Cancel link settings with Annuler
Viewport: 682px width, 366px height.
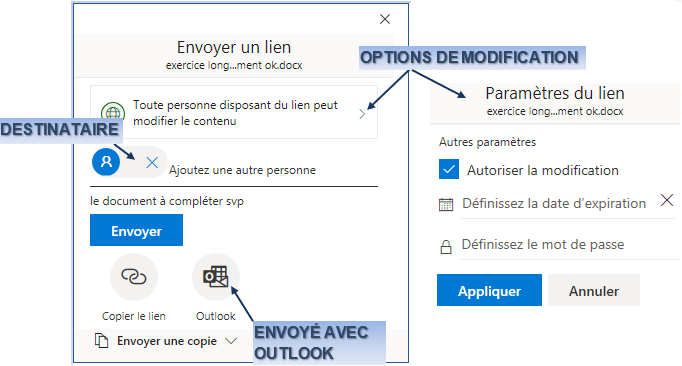[594, 290]
